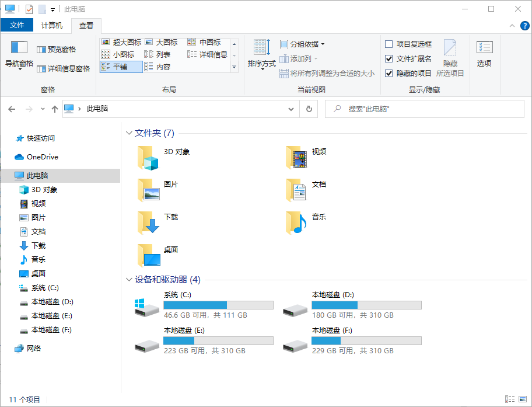Screen dimensions: 532x407
Task: Open recent locations dropdown arrow
Action: tap(43, 109)
